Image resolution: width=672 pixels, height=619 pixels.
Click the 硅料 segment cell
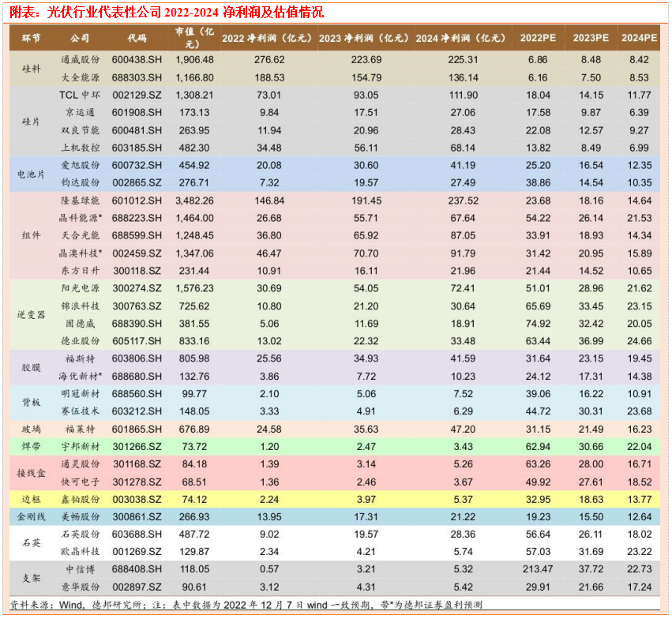click(x=31, y=69)
